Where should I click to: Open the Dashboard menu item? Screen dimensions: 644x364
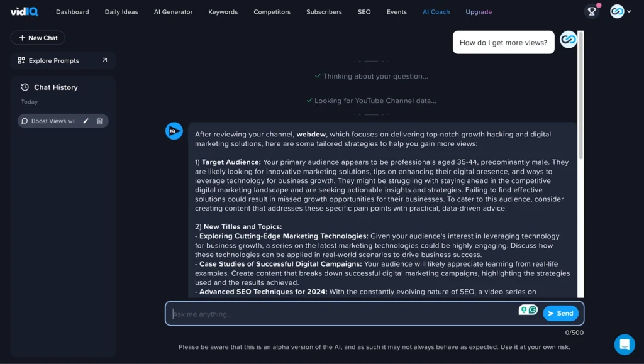coord(72,12)
